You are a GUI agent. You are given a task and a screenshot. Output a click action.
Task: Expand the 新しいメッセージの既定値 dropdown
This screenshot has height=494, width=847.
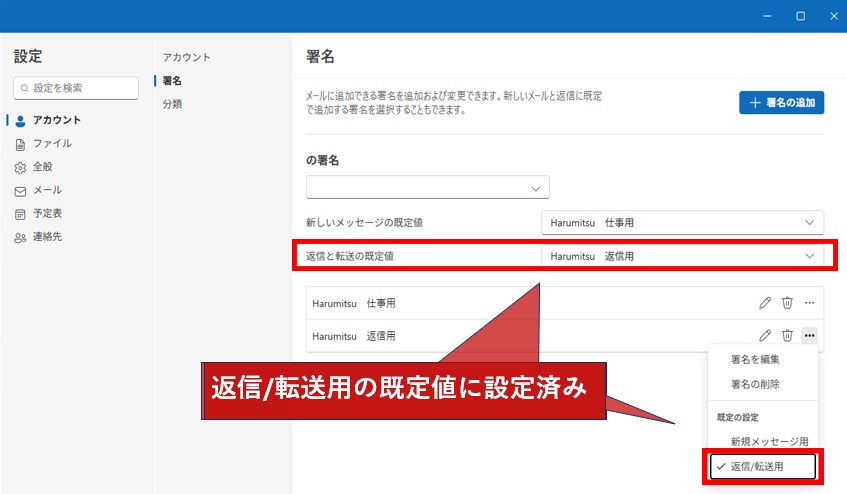click(x=682, y=222)
